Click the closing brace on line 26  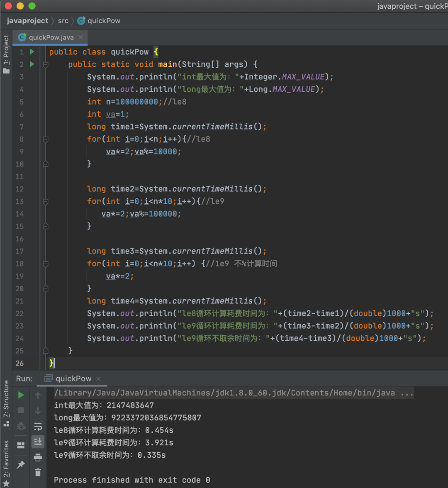pos(51,363)
